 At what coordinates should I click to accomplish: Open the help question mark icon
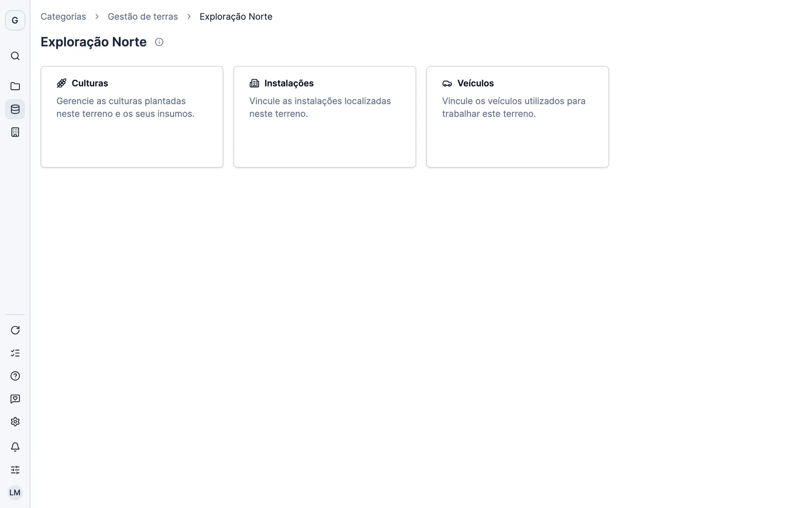[15, 376]
